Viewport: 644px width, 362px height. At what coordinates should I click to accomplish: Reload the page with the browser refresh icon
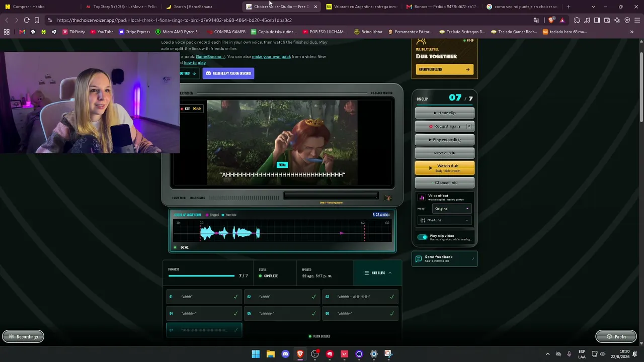click(27, 20)
